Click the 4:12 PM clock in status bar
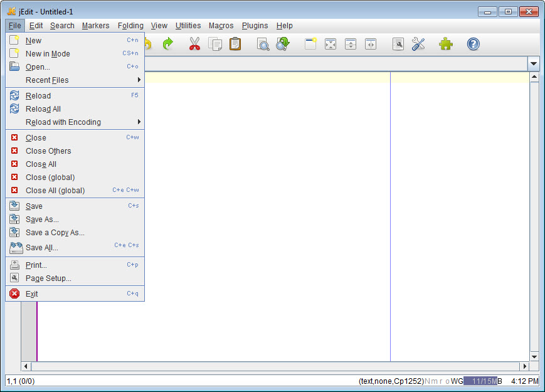The width and height of the screenshot is (545, 392). pyautogui.click(x=524, y=381)
